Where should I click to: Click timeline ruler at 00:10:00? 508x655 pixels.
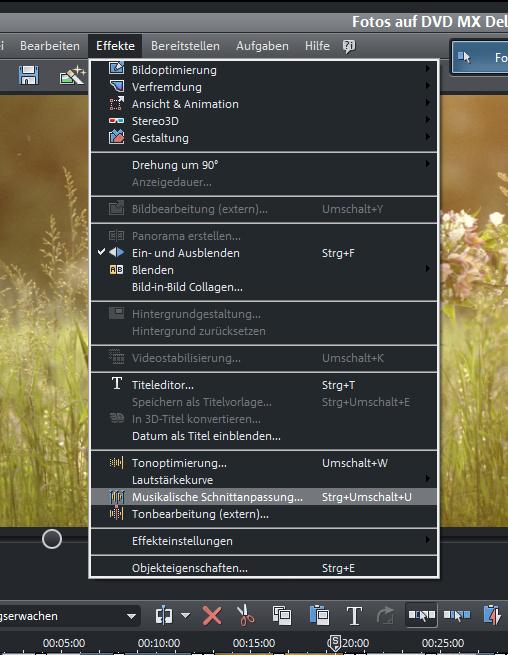159,643
